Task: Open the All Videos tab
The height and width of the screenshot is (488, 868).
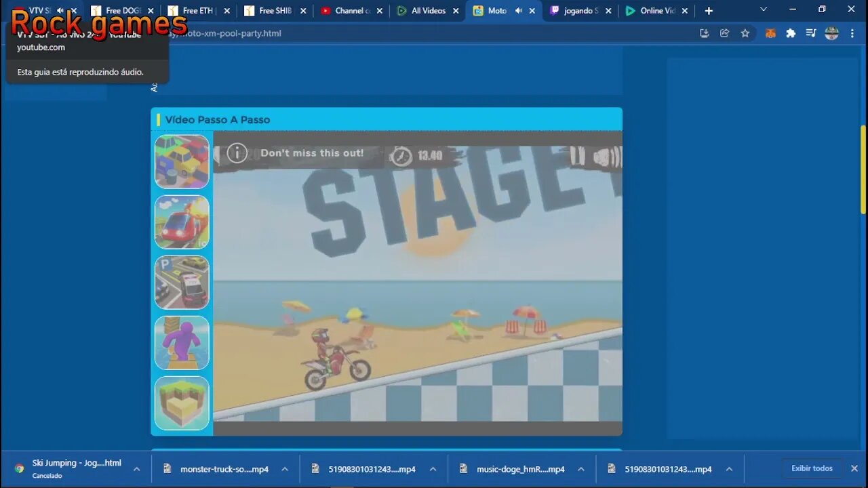Action: tap(427, 11)
